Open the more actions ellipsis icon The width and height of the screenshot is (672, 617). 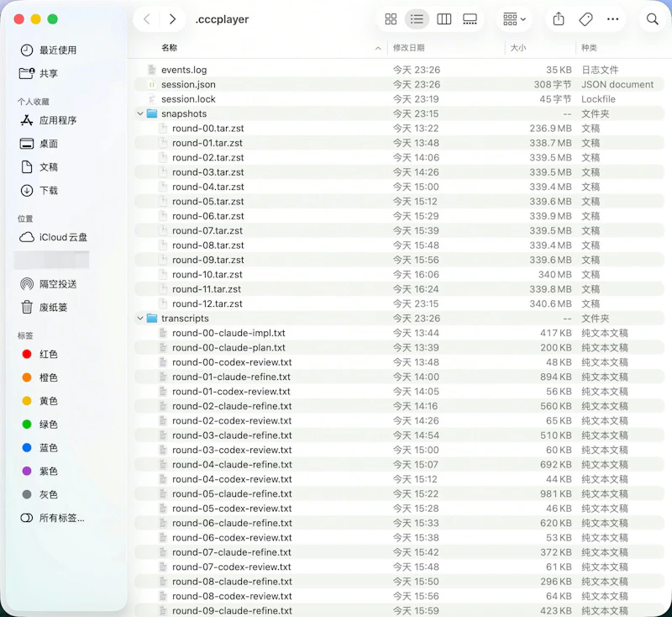(x=612, y=18)
